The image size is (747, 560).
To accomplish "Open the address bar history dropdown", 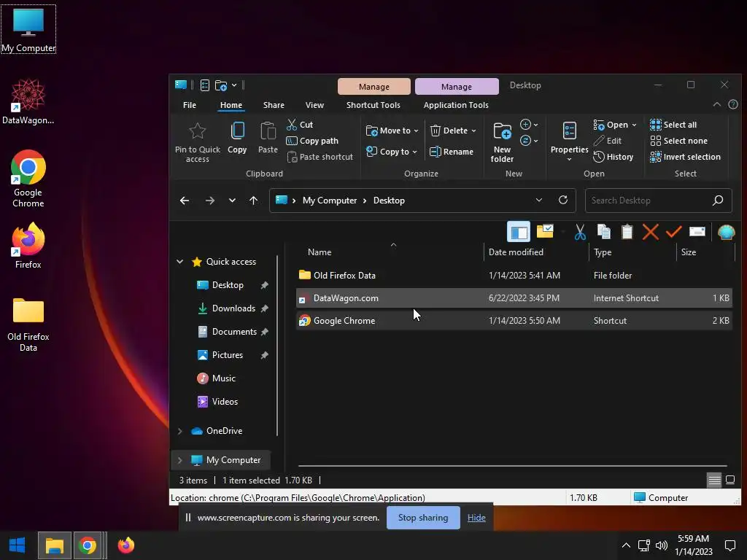I will tap(539, 200).
